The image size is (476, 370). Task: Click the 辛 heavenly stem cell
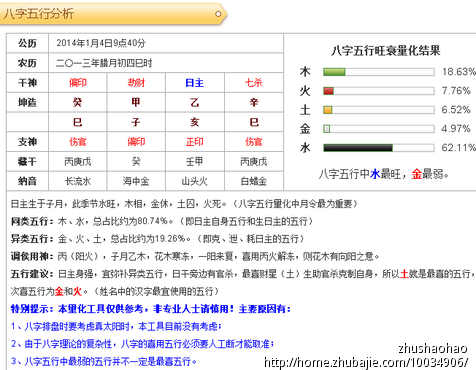254,102
